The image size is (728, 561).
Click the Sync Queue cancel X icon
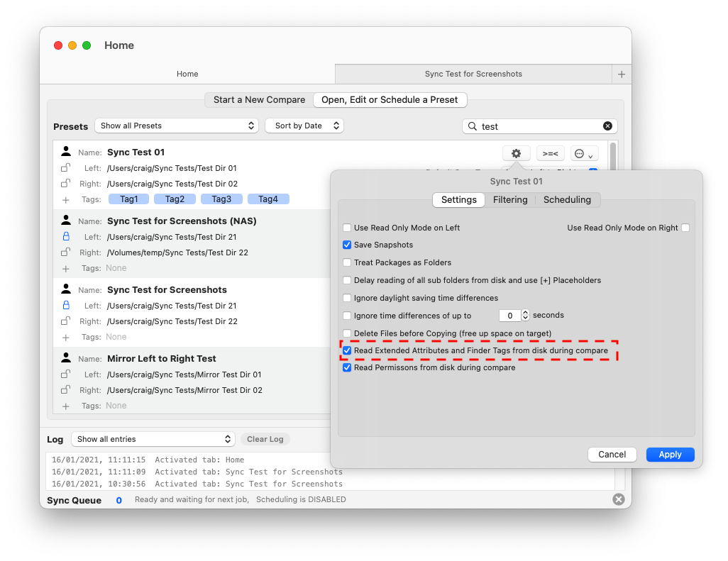(x=618, y=499)
